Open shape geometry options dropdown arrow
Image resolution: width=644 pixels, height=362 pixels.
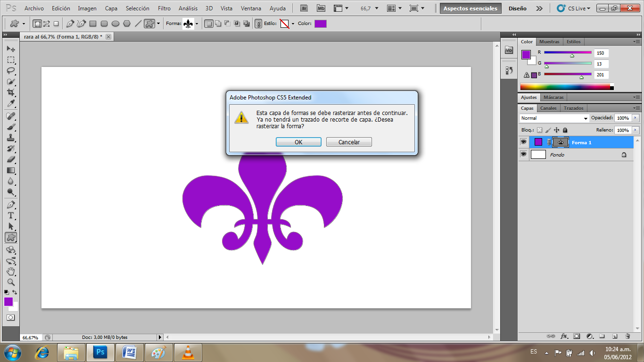[158, 24]
